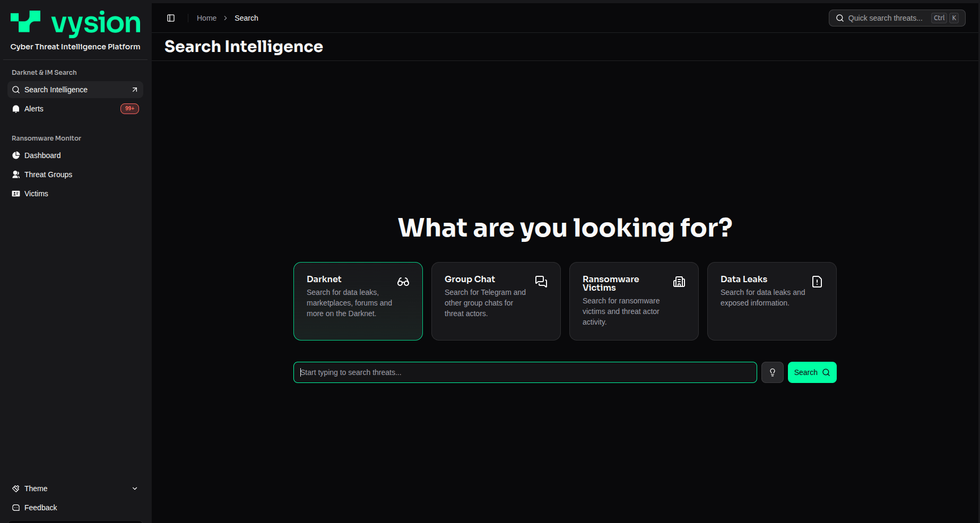Toggle the sidebar collapse icon

click(x=171, y=18)
